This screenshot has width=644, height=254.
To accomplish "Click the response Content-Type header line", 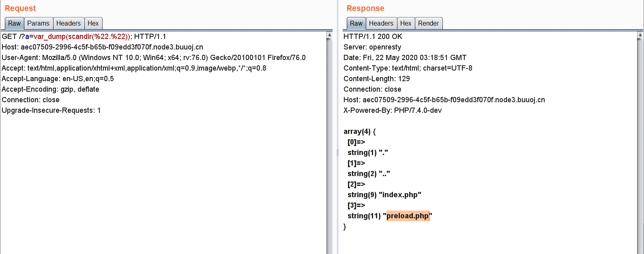I will (408, 68).
